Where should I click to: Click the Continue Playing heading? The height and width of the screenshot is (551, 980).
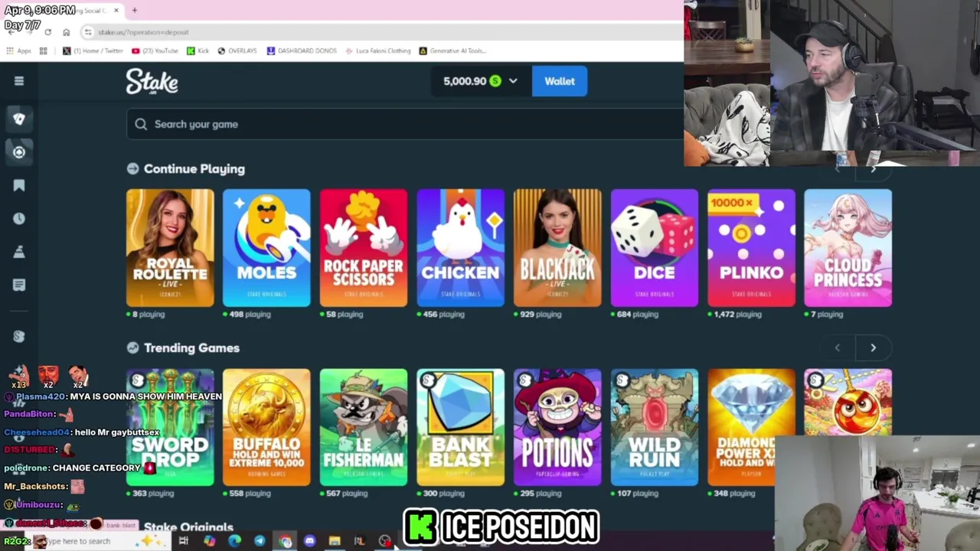click(194, 169)
